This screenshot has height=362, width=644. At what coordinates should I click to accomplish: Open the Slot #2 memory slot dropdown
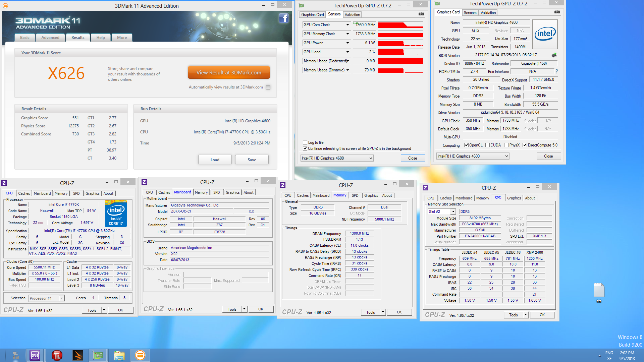[x=453, y=212]
